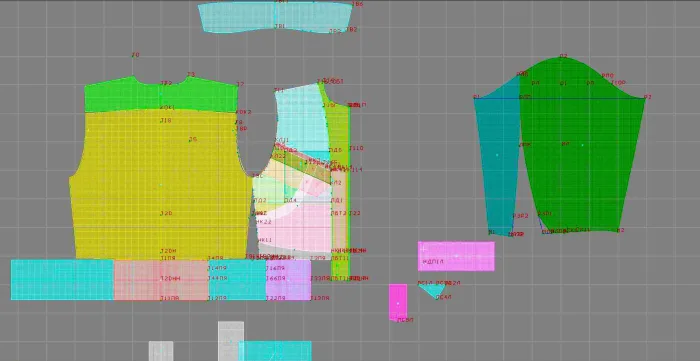Click the light cyan collar piece at top
The height and width of the screenshot is (361, 700).
[275, 17]
